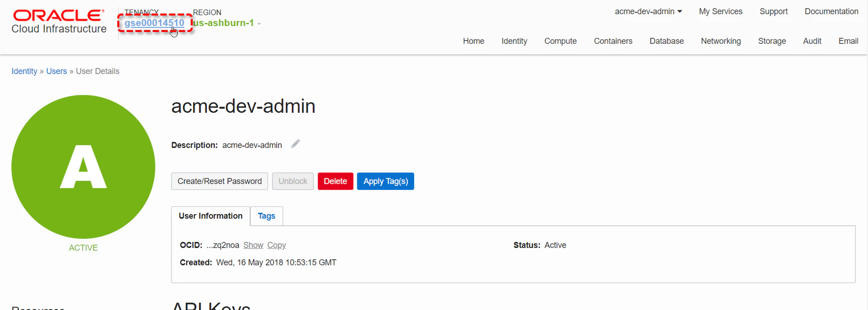The width and height of the screenshot is (868, 310).
Task: Click the green user avatar with letter A
Action: point(83,167)
